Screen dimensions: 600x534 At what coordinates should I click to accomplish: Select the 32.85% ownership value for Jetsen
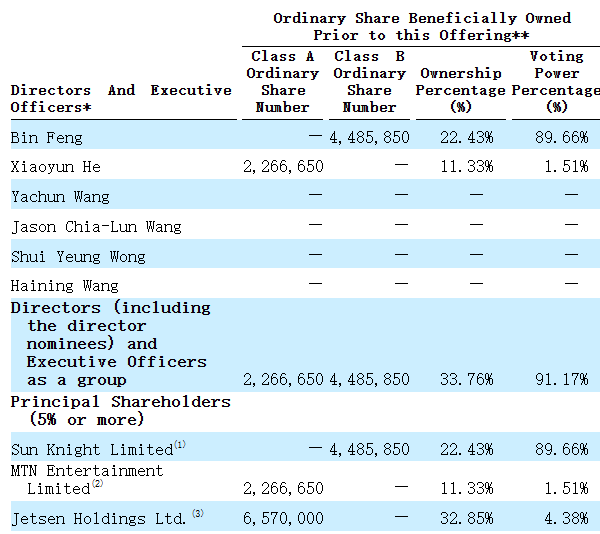468,519
